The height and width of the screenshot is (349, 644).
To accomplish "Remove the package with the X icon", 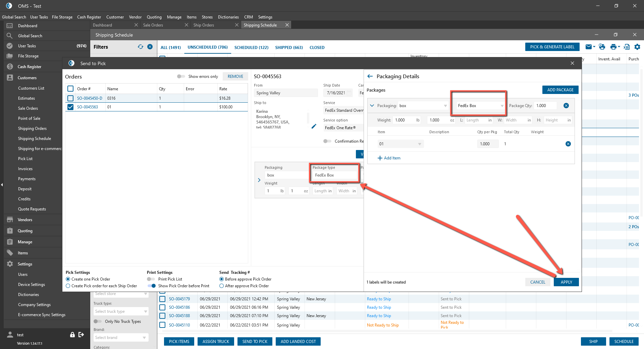I will pos(566,106).
